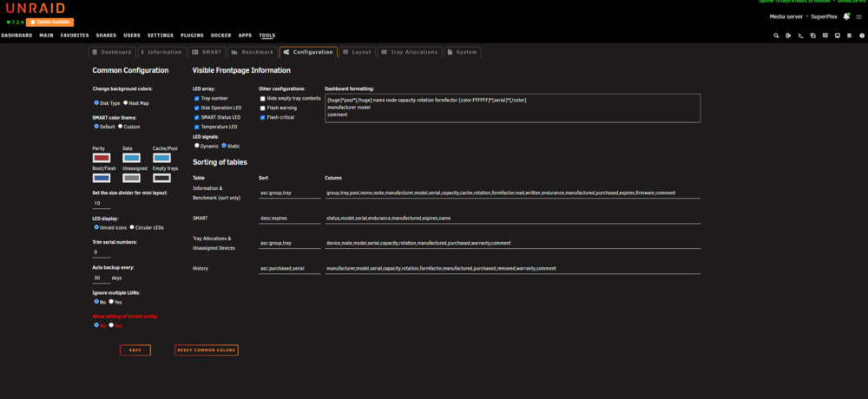This screenshot has height=399, width=868.
Task: Enable the Tray number checkbox
Action: (x=196, y=99)
